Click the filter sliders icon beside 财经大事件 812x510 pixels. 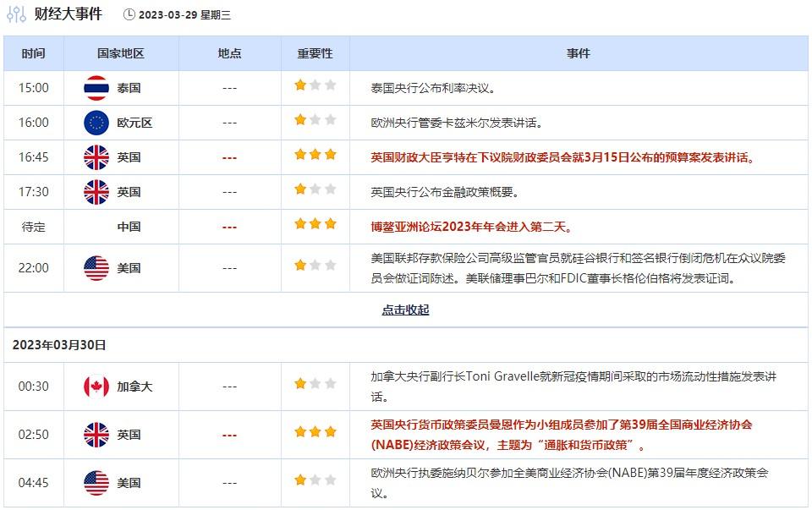(16, 14)
